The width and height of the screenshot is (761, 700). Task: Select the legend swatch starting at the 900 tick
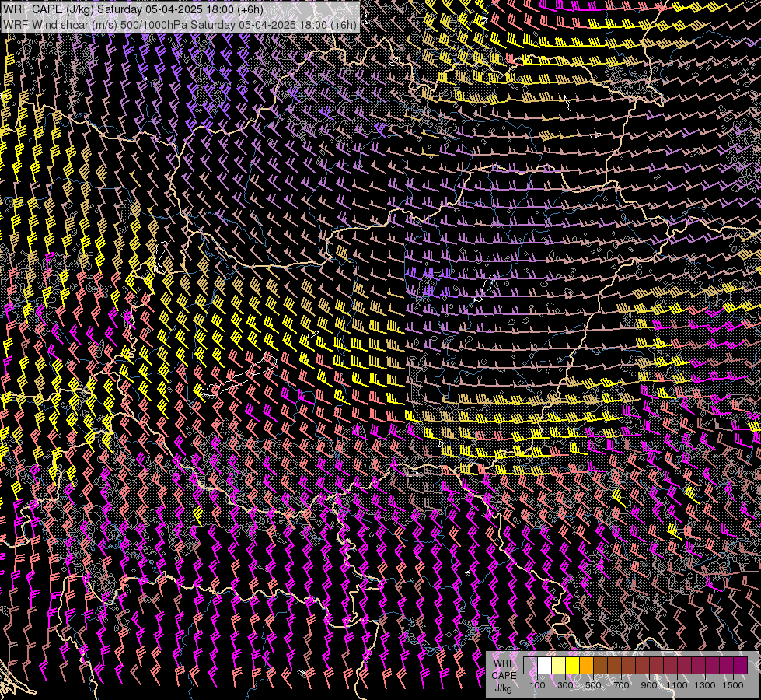coord(656,665)
